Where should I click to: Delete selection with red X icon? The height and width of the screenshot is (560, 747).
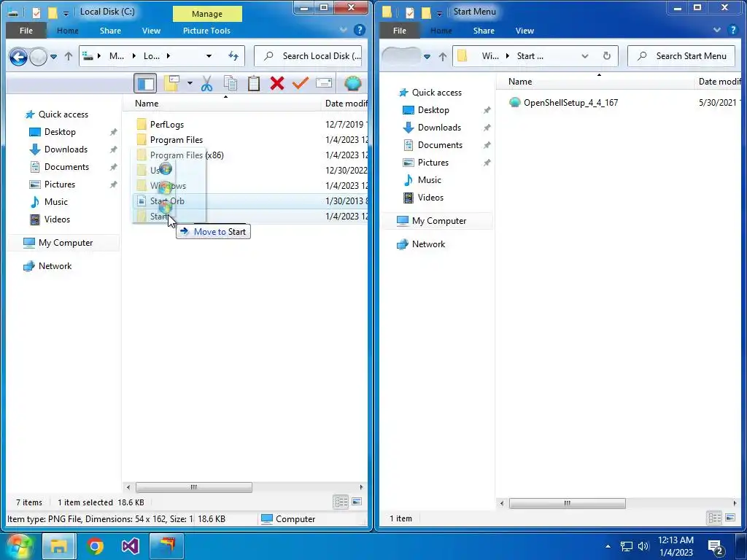(x=276, y=83)
